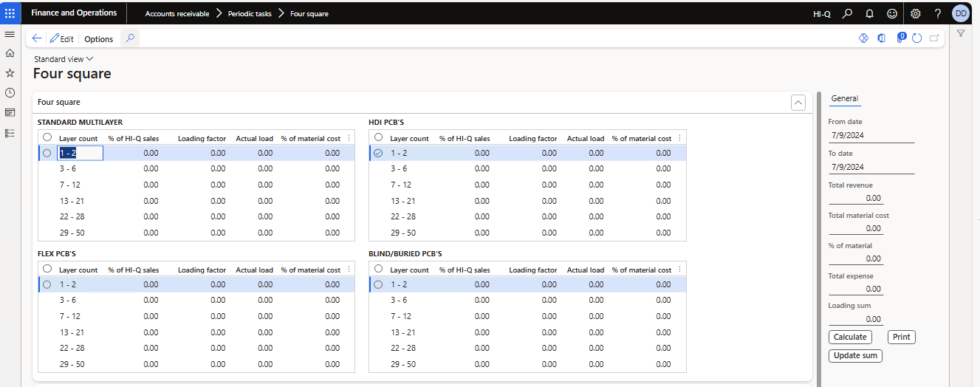980x387 pixels.
Task: Click the From date input field
Action: pyautogui.click(x=871, y=136)
